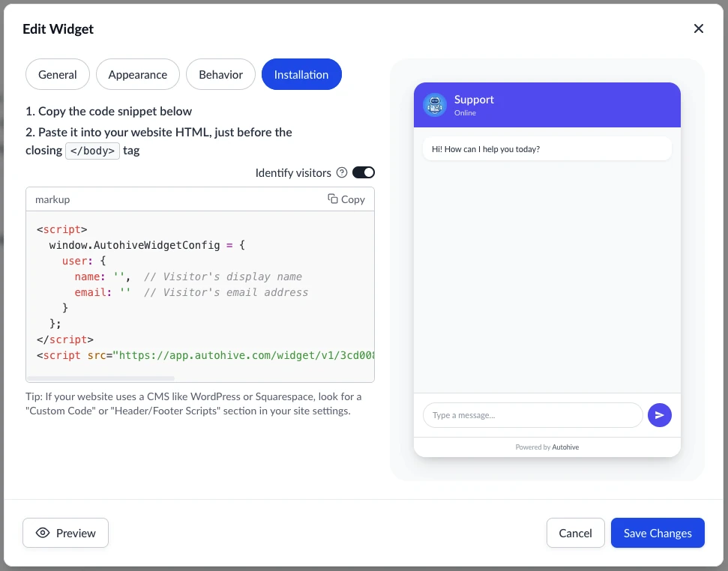Click the Online status text
Screen dimensions: 728x571
tap(465, 112)
